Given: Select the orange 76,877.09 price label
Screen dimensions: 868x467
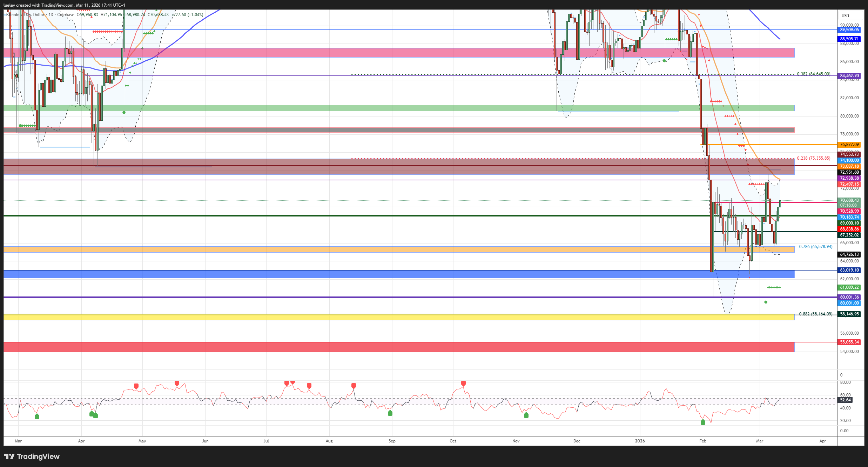Looking at the screenshot, I should coord(849,145).
